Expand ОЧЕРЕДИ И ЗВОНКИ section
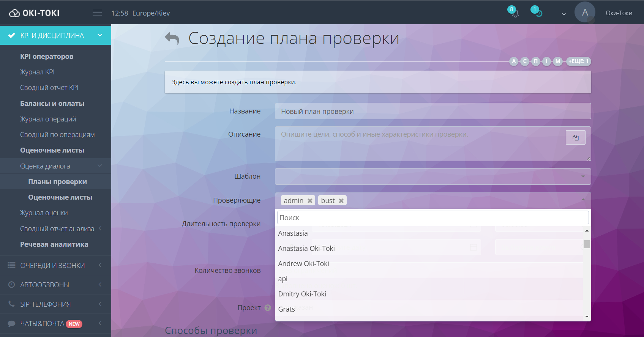The image size is (644, 337). coord(55,265)
